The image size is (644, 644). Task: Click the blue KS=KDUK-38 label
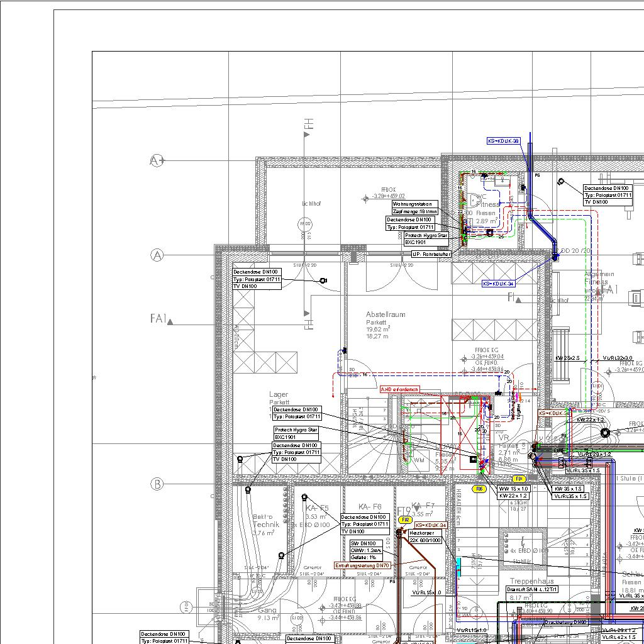tap(503, 141)
